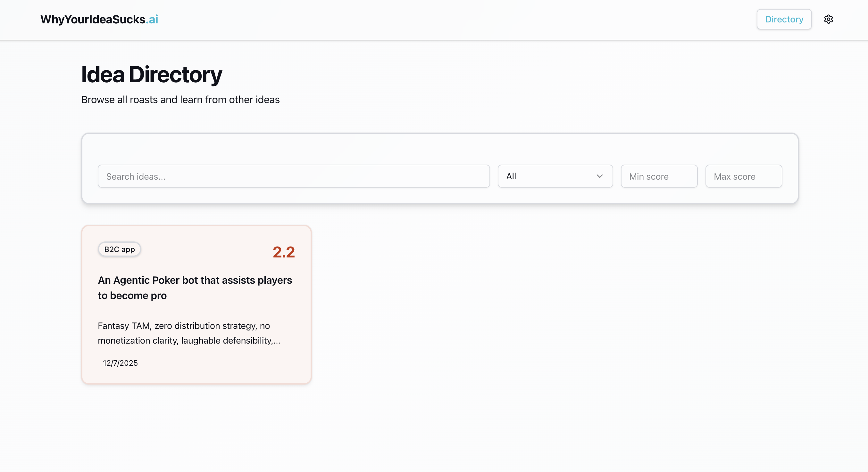Click the Min score input
Image resolution: width=868 pixels, height=472 pixels.
coord(659,176)
